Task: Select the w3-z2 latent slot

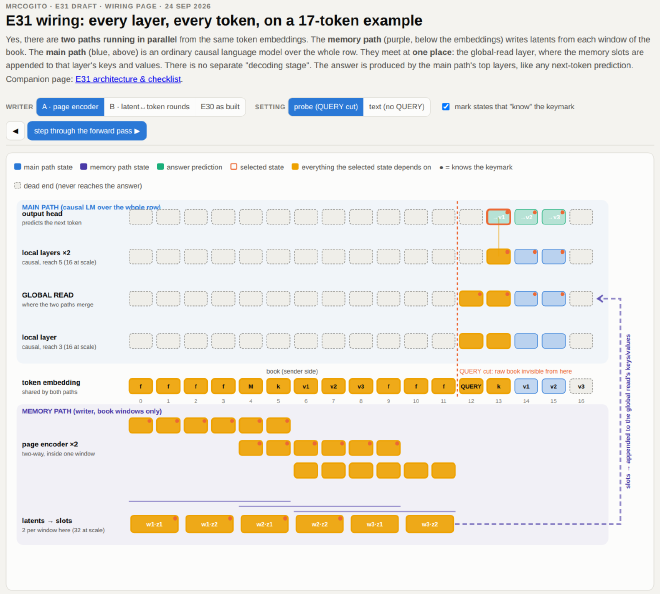Action: [x=430, y=524]
